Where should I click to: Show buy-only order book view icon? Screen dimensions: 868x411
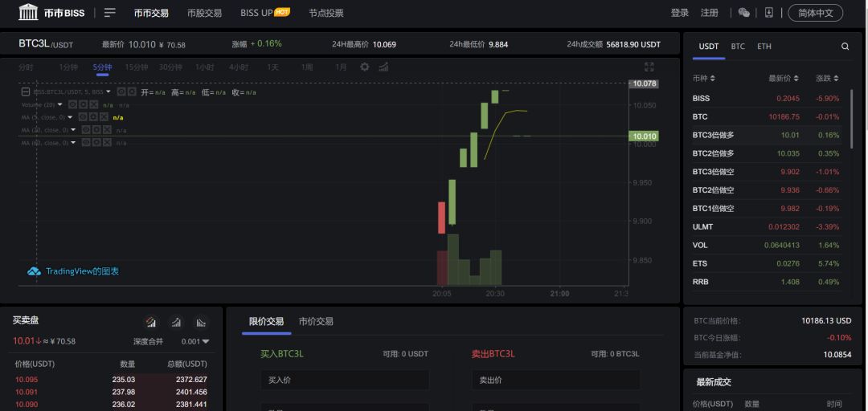point(176,322)
